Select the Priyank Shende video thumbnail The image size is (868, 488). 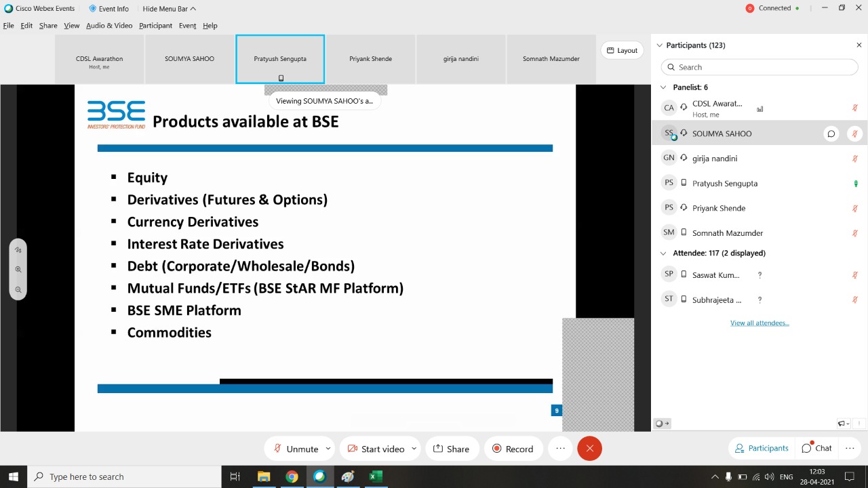370,59
